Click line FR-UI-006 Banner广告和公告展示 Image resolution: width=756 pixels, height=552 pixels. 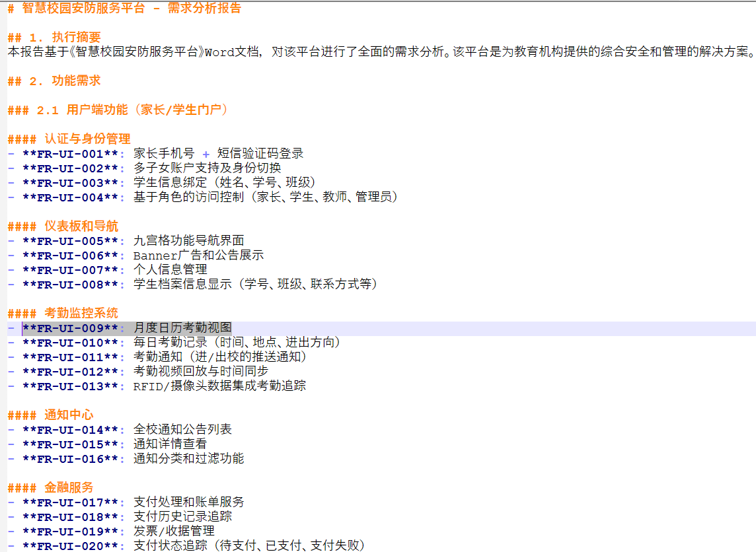click(x=136, y=256)
